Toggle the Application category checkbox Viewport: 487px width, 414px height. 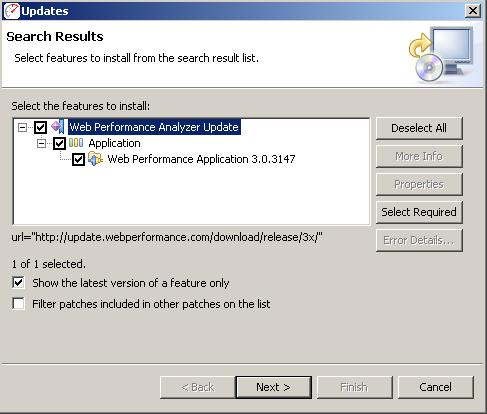[59, 143]
